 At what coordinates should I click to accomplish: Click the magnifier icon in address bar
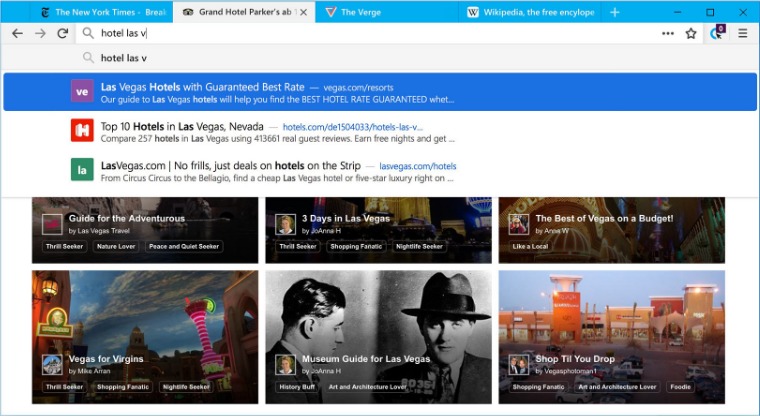tap(88, 33)
